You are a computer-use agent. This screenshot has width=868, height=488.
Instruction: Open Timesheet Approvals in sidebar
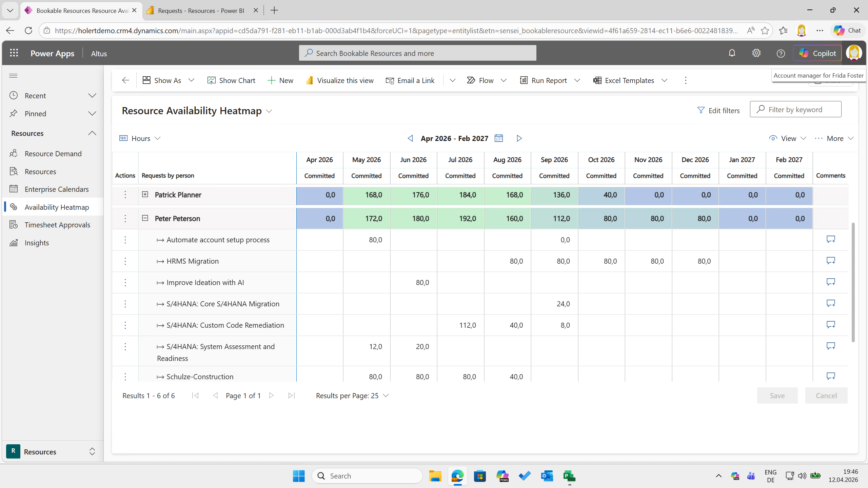click(x=57, y=225)
